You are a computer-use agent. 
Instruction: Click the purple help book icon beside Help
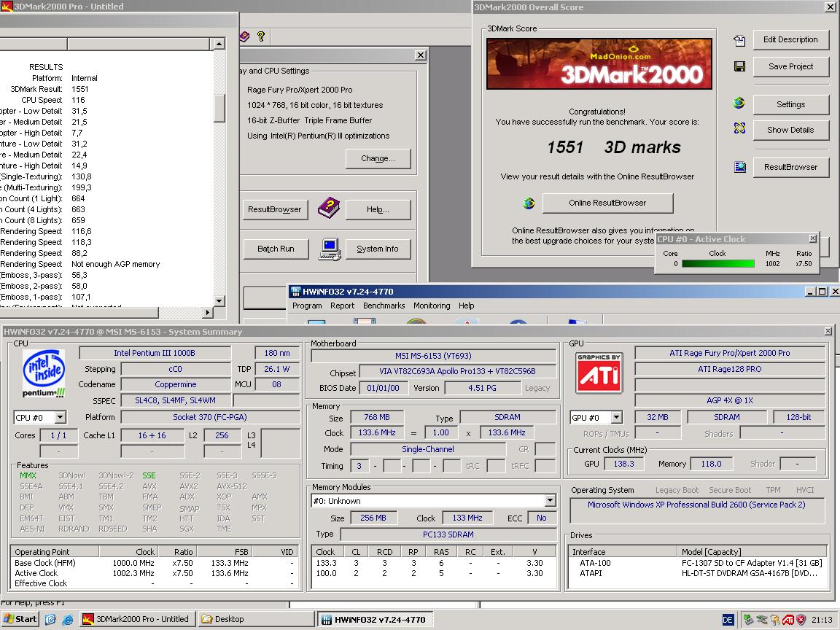(328, 207)
